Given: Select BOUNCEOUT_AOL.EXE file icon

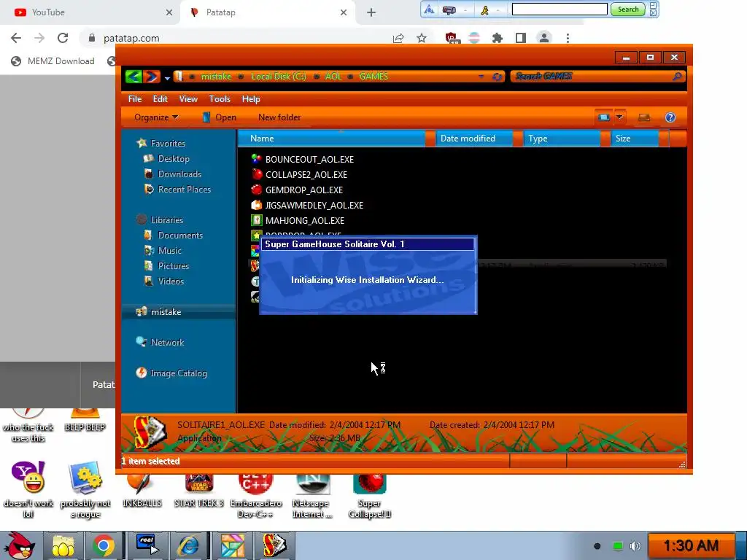Looking at the screenshot, I should point(256,159).
